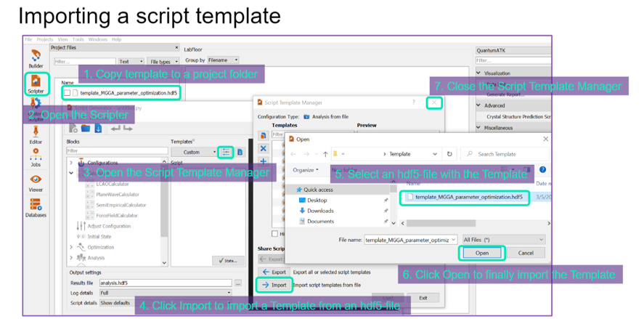
Task: Open the Script Template Manager sliders icon
Action: tap(225, 152)
